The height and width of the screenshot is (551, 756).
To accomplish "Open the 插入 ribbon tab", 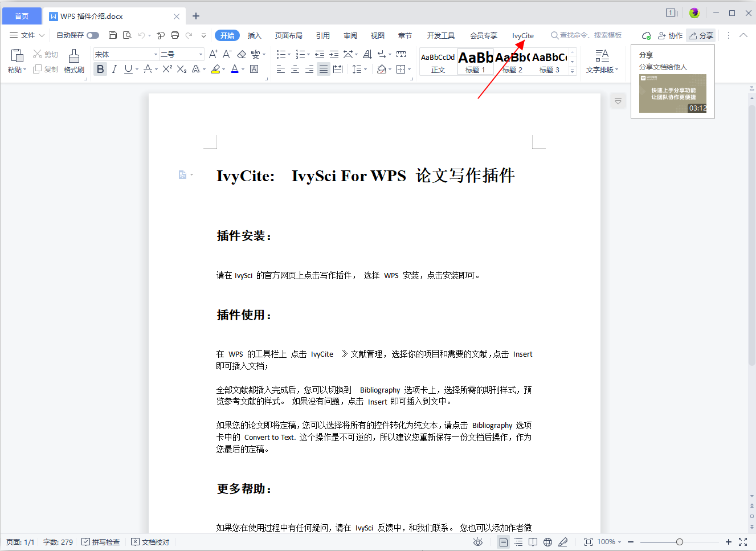I will [x=254, y=35].
